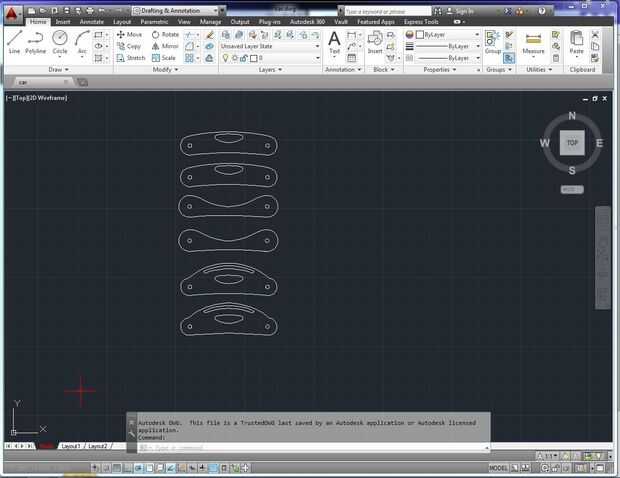The image size is (620, 478).
Task: Open the Drafting & Annotation workspace dropdown
Action: 176,11
